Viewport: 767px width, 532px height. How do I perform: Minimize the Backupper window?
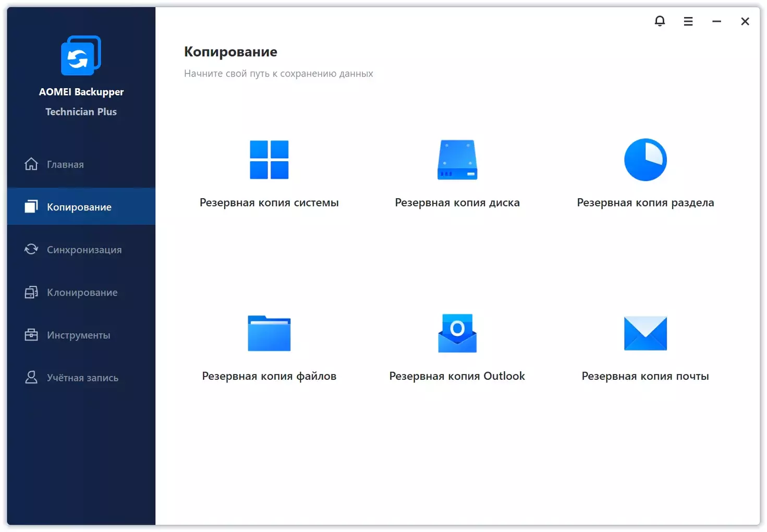[717, 21]
